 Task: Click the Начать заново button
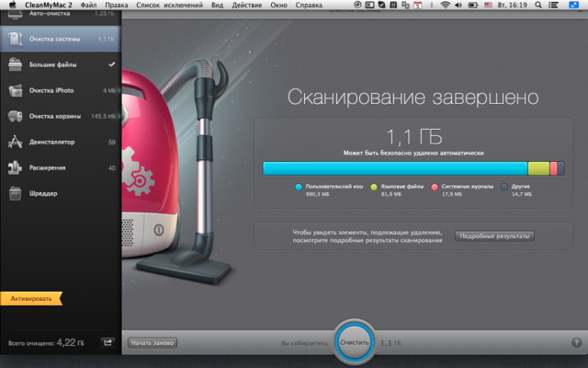point(153,342)
